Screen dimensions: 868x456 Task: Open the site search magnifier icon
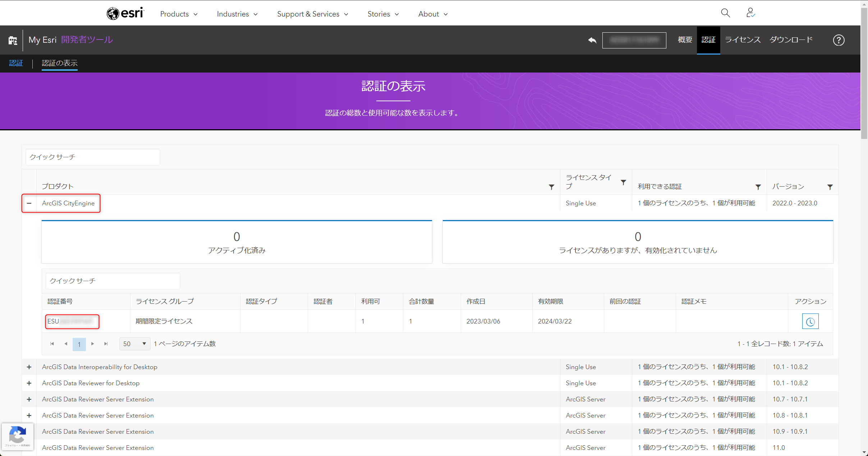[x=725, y=13]
